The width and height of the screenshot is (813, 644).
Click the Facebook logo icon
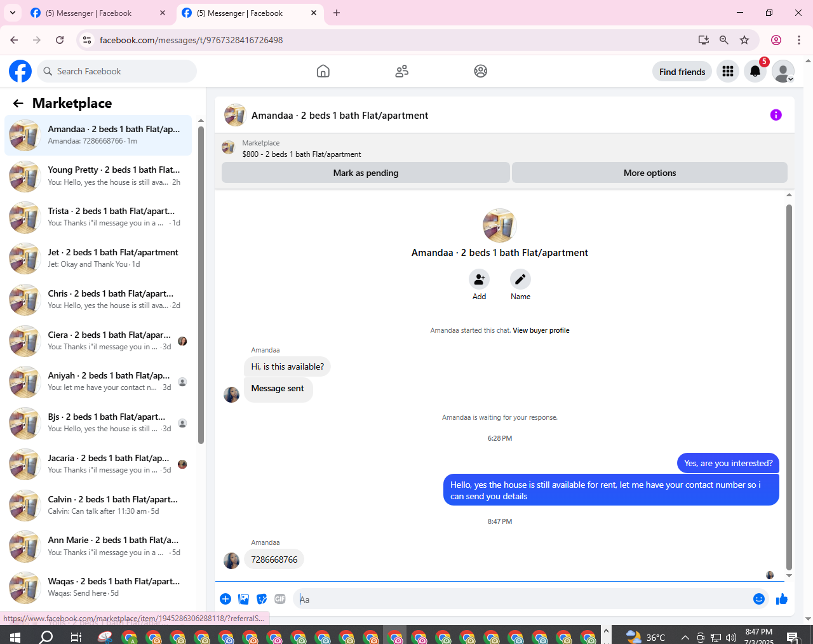coord(20,71)
